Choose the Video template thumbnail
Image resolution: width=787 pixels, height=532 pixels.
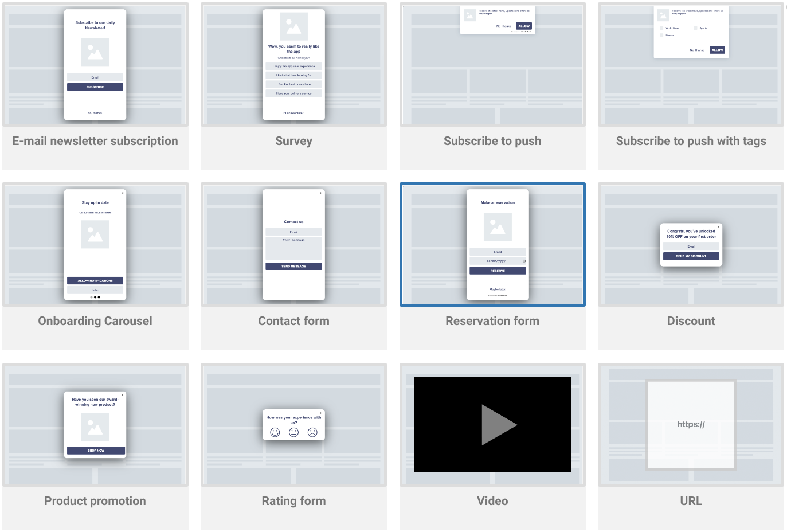pos(492,425)
